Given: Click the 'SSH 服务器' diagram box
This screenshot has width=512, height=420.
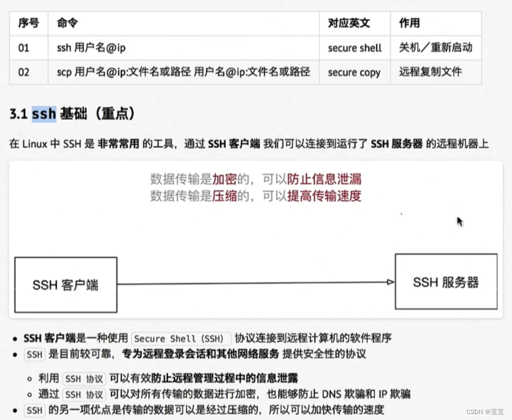Looking at the screenshot, I should 446,282.
